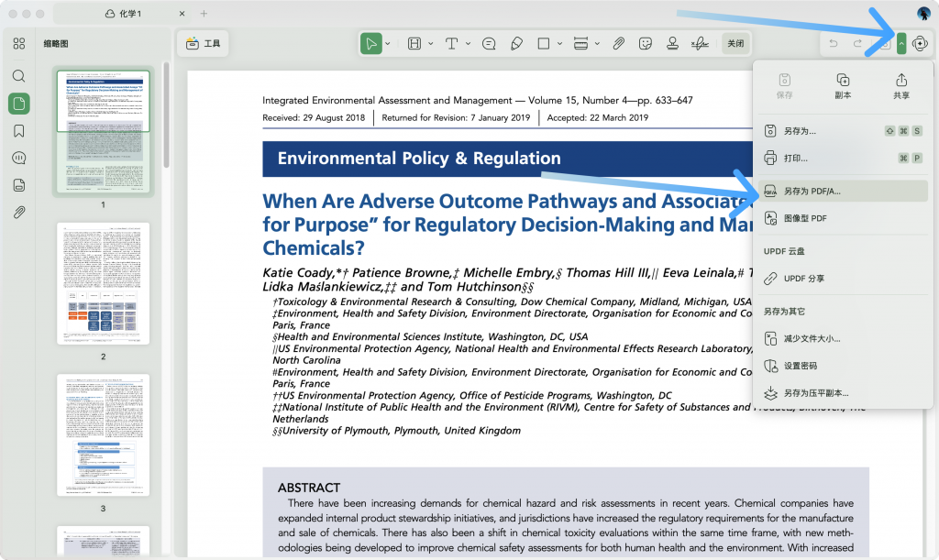Screen dimensions: 939x560
Task: Select page 1 thumbnail
Action: [x=103, y=132]
